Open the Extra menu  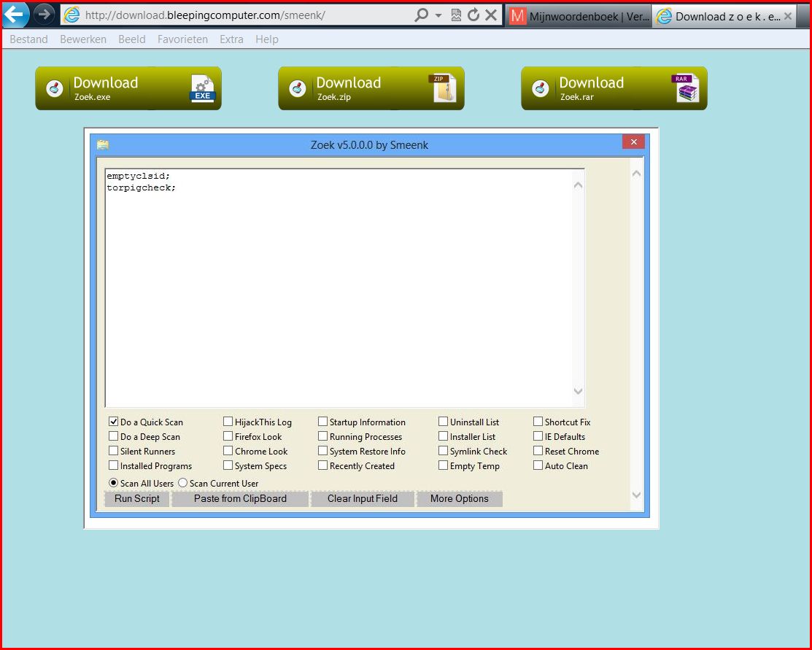tap(231, 39)
